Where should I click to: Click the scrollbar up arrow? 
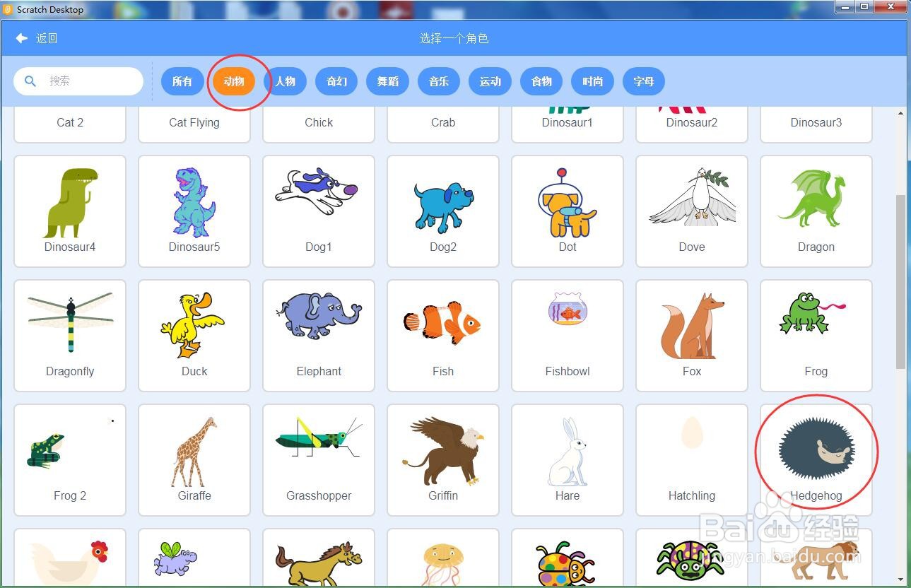[x=900, y=114]
